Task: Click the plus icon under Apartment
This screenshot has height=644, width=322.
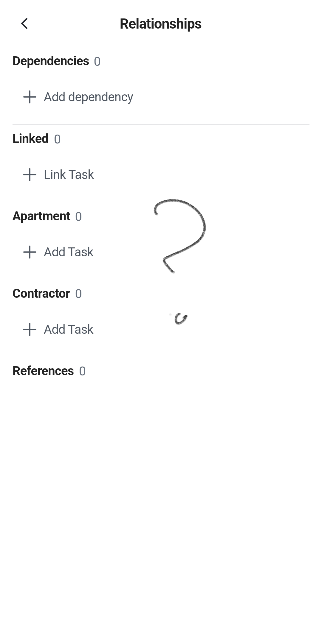Action: tap(30, 252)
